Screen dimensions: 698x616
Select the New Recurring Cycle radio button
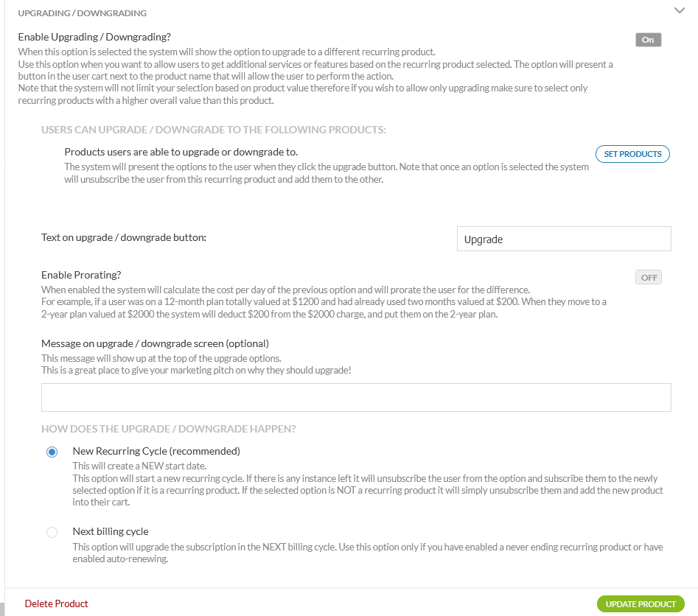[52, 452]
